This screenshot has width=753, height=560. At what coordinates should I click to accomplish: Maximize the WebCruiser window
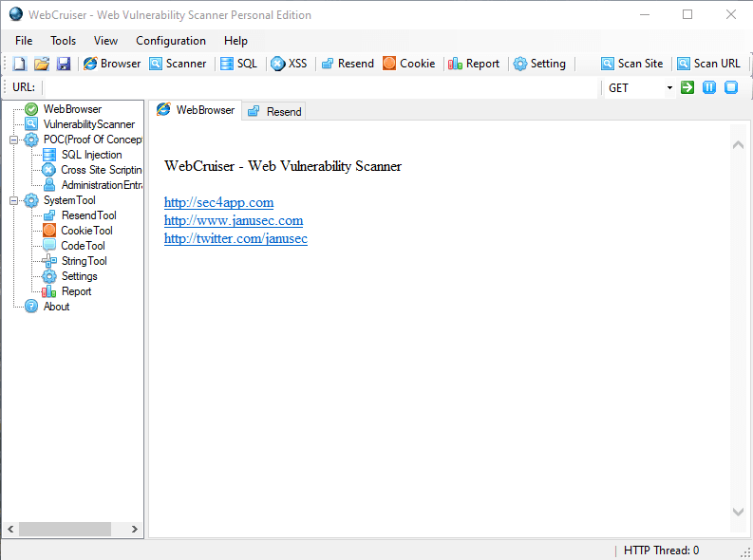(687, 15)
